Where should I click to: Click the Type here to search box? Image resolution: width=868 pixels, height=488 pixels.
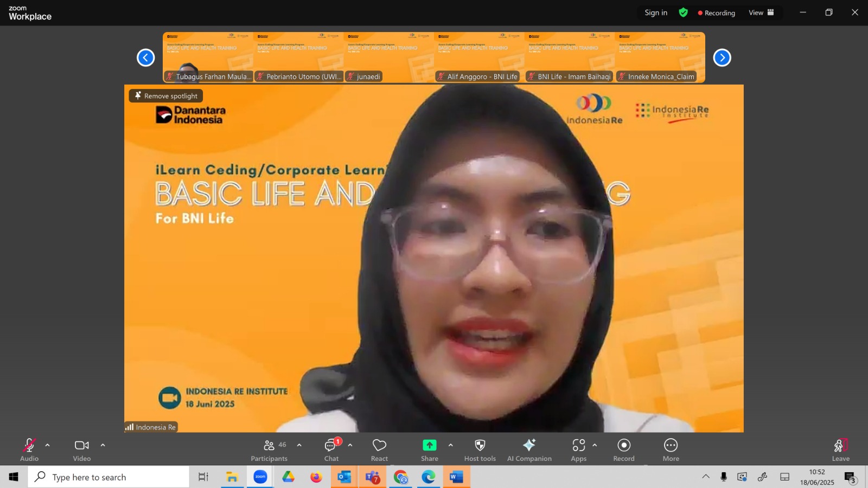coord(108,477)
